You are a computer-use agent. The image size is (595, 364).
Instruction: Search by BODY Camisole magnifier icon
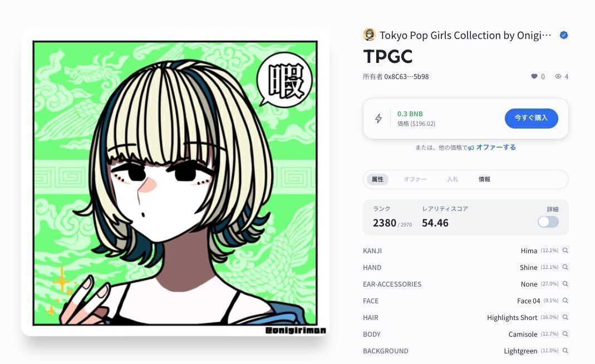pyautogui.click(x=566, y=334)
